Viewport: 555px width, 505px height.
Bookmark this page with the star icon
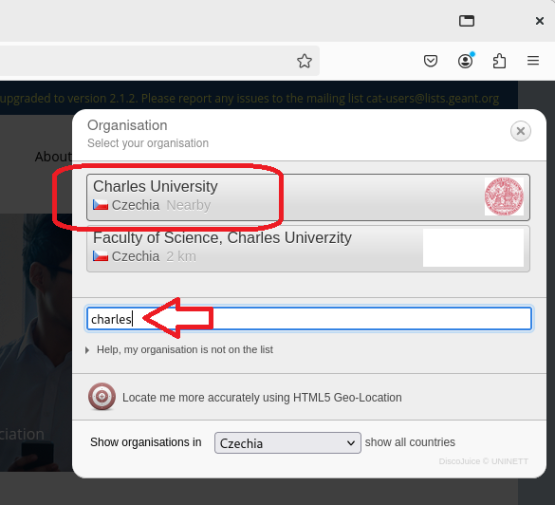(x=304, y=61)
